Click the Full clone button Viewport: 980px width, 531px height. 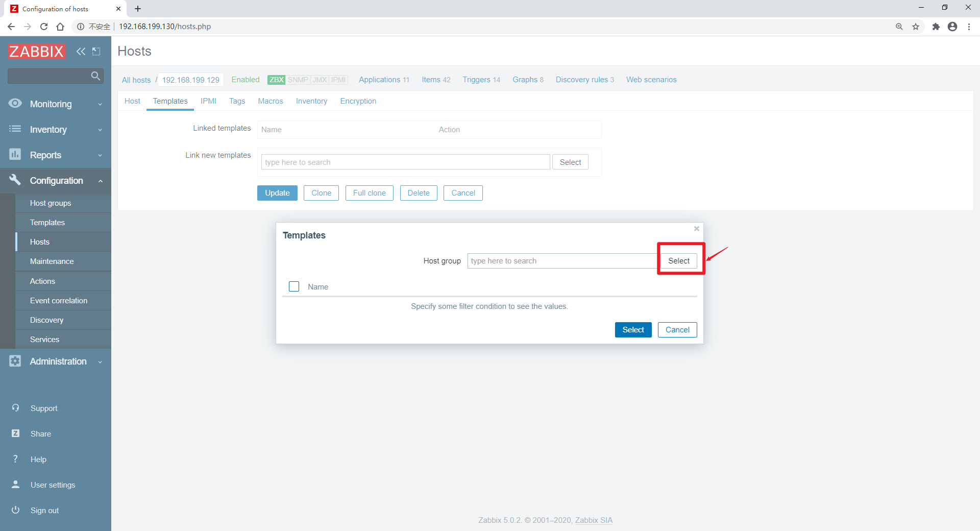[x=370, y=193]
